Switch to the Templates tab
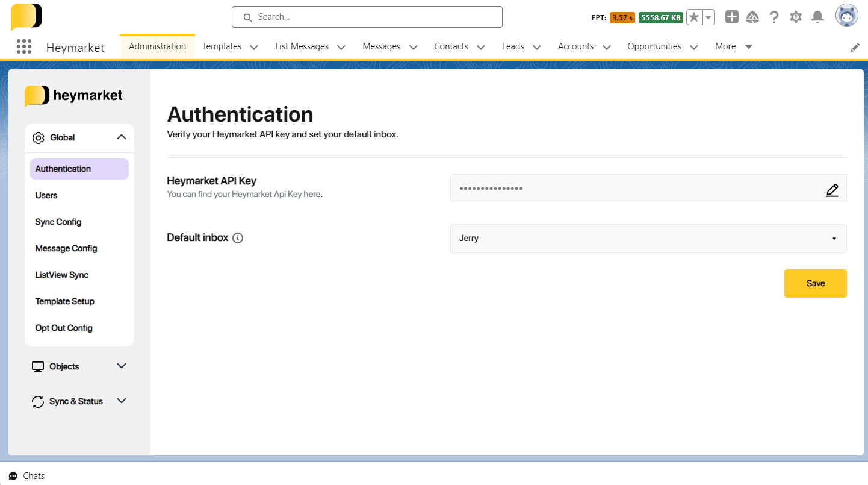The image size is (868, 485). (x=222, y=46)
